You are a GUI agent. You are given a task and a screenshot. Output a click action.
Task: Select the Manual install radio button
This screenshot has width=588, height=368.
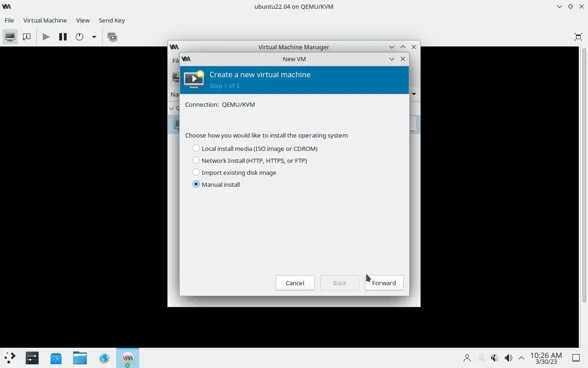(x=196, y=184)
